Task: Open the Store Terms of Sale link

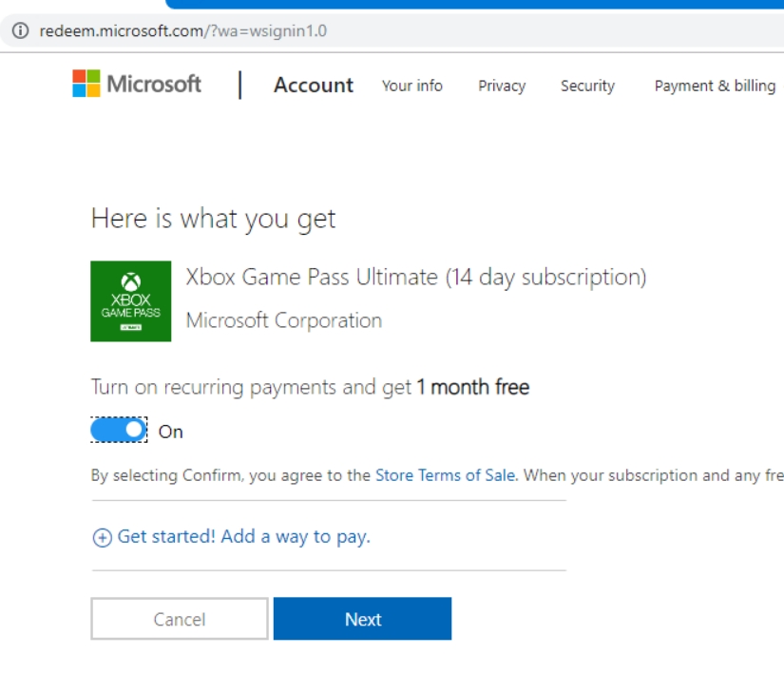Action: pos(445,475)
